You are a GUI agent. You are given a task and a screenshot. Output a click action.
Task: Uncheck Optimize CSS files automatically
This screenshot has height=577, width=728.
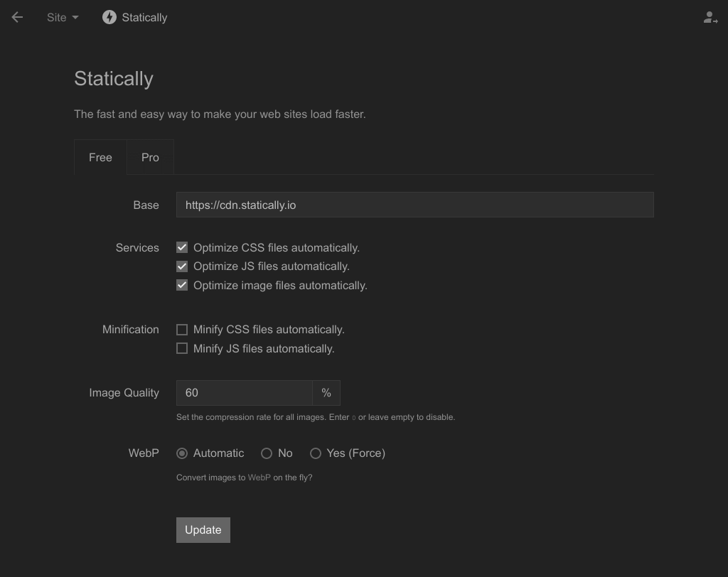pyautogui.click(x=182, y=248)
